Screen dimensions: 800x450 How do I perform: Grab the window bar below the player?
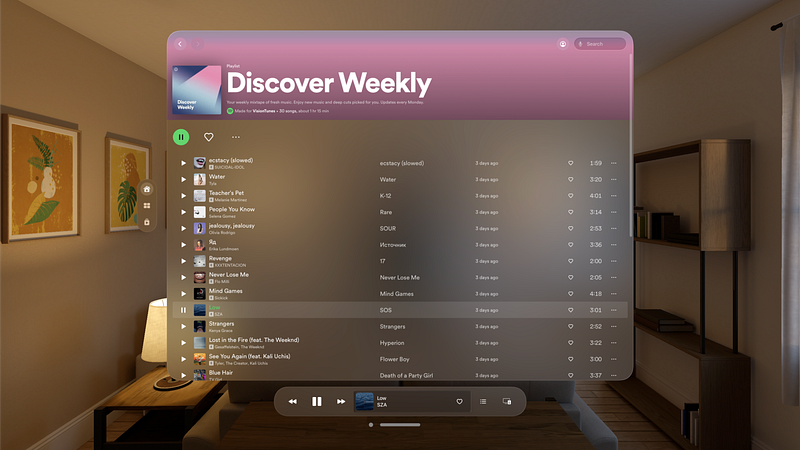[x=400, y=424]
